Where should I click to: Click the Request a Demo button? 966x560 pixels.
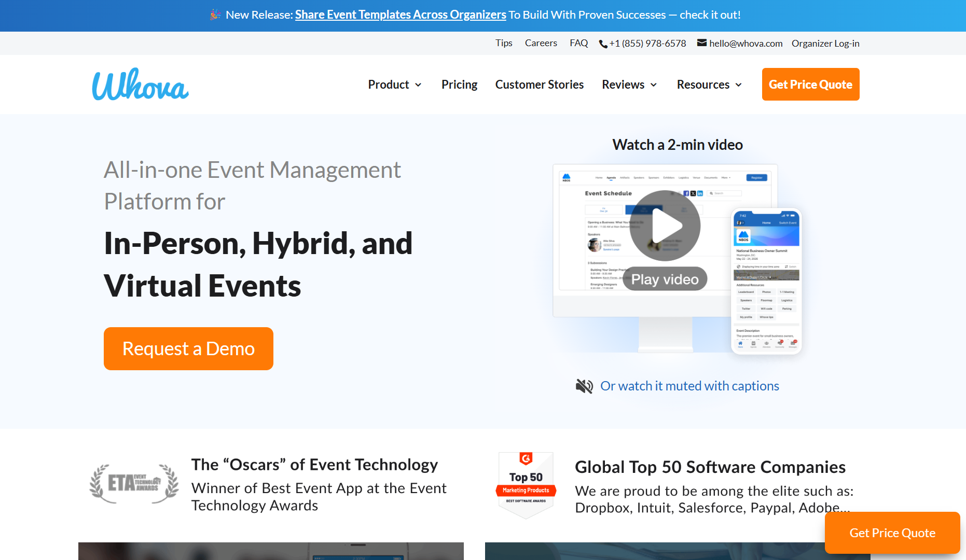point(188,348)
